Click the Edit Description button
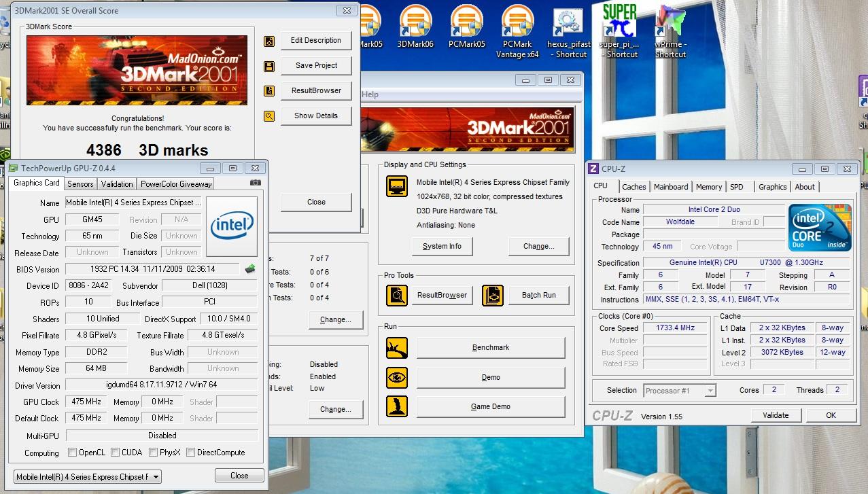 316,41
